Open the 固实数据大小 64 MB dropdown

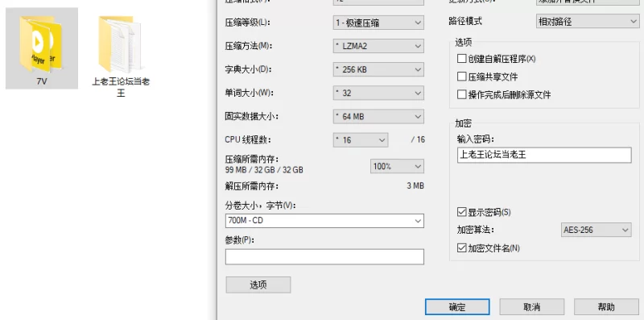click(378, 116)
